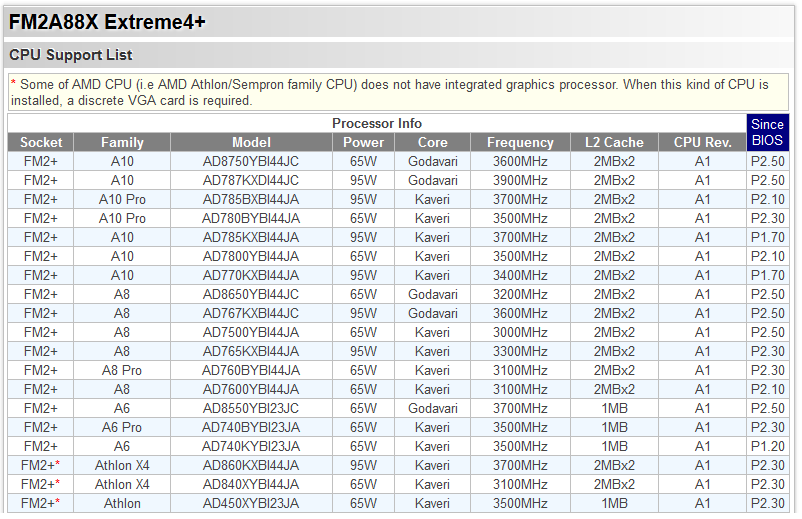Click Athlon X4 family in AD840XYBI44JA row

[x=122, y=484]
